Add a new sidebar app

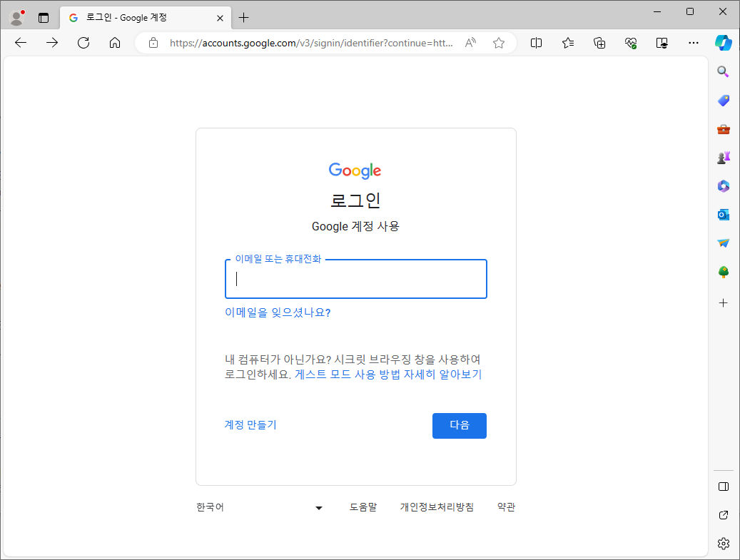point(723,303)
